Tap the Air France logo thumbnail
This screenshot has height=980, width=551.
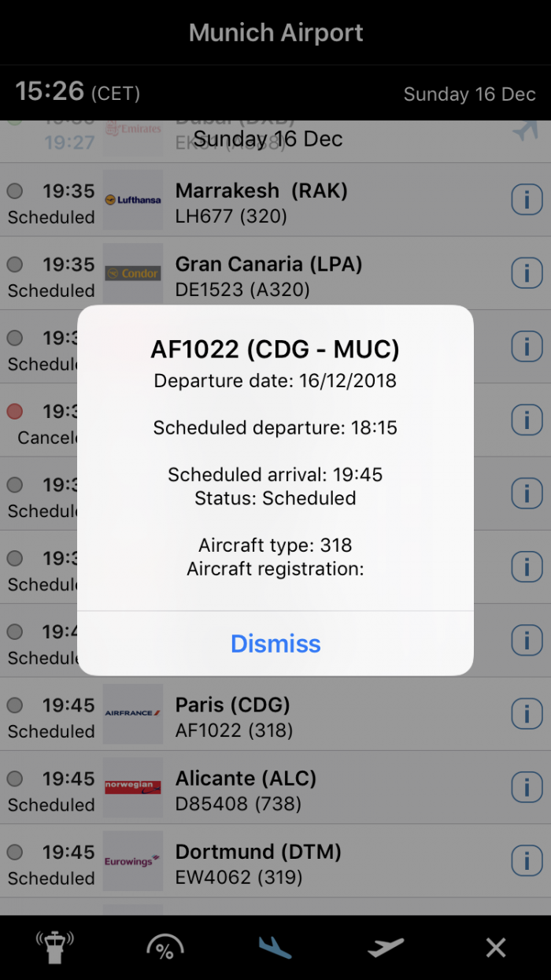(x=133, y=714)
